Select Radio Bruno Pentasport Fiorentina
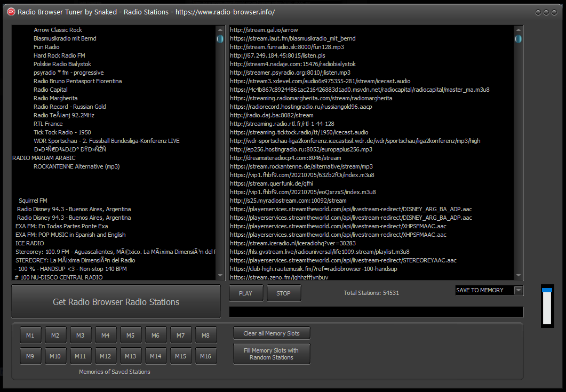566x392 pixels. coord(77,81)
